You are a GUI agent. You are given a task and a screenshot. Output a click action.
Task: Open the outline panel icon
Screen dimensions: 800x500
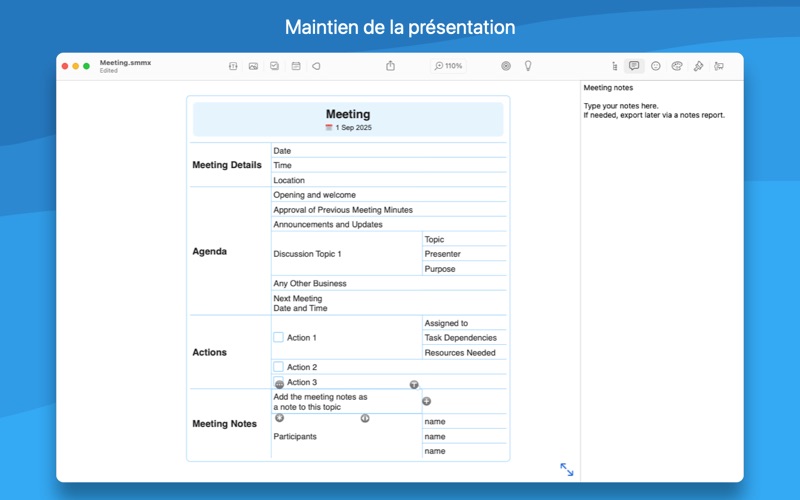[x=614, y=66]
